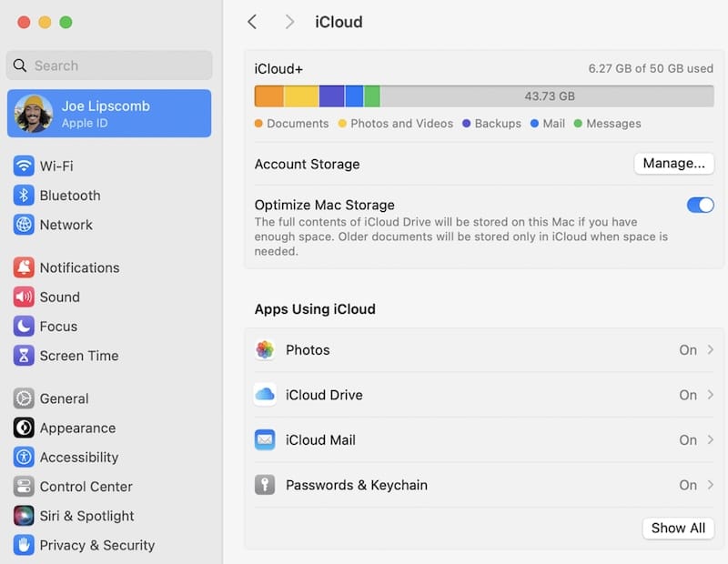Select Joe Lipscomb Apple ID name
This screenshot has width=728, height=564.
pyautogui.click(x=106, y=106)
